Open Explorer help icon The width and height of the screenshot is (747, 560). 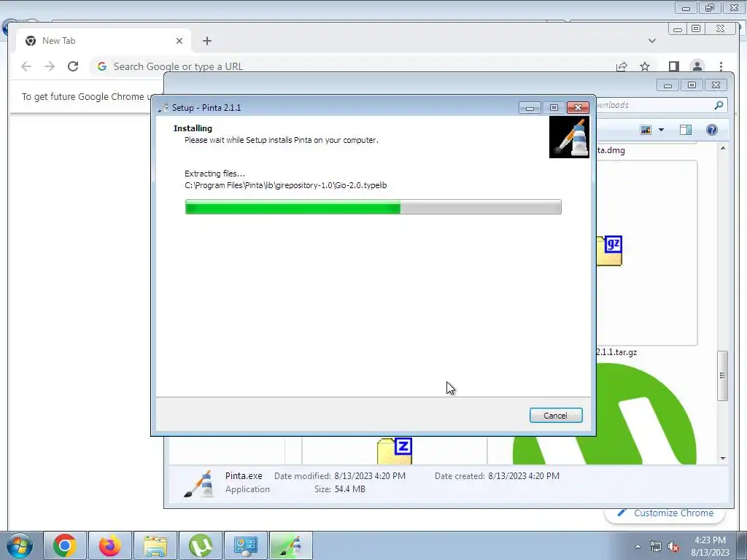[712, 130]
